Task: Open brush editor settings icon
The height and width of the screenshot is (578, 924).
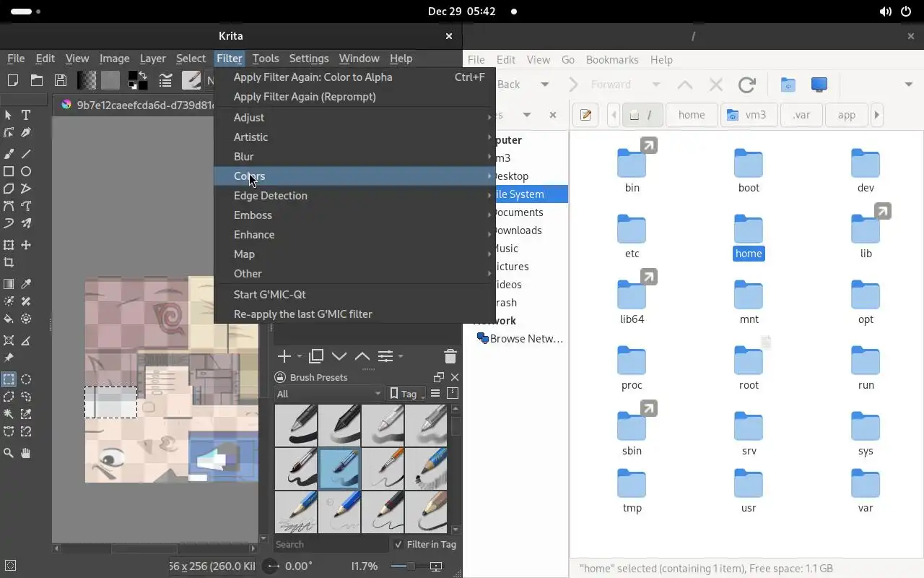Action: coord(166,80)
